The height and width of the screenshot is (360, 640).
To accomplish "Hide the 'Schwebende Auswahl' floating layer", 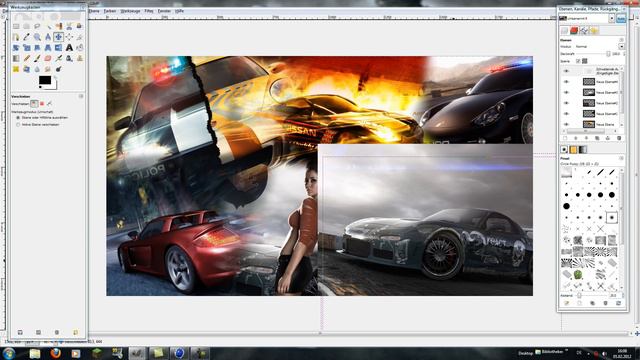I will pos(566,71).
